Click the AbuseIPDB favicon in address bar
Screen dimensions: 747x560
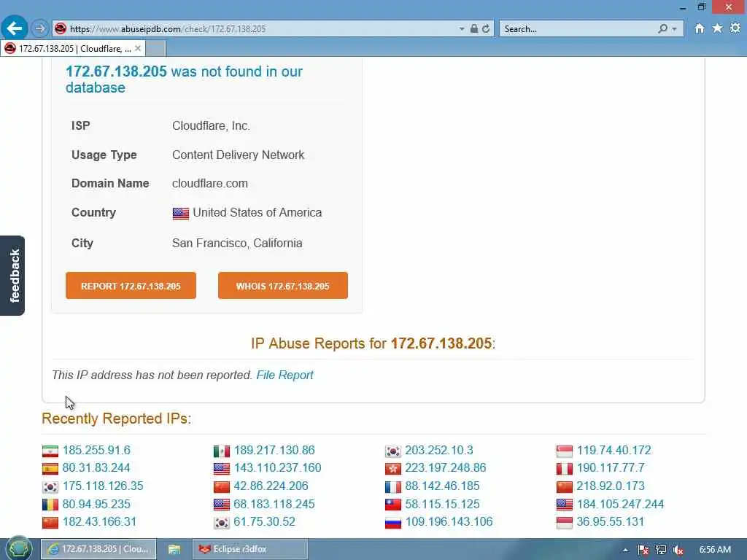[x=60, y=28]
